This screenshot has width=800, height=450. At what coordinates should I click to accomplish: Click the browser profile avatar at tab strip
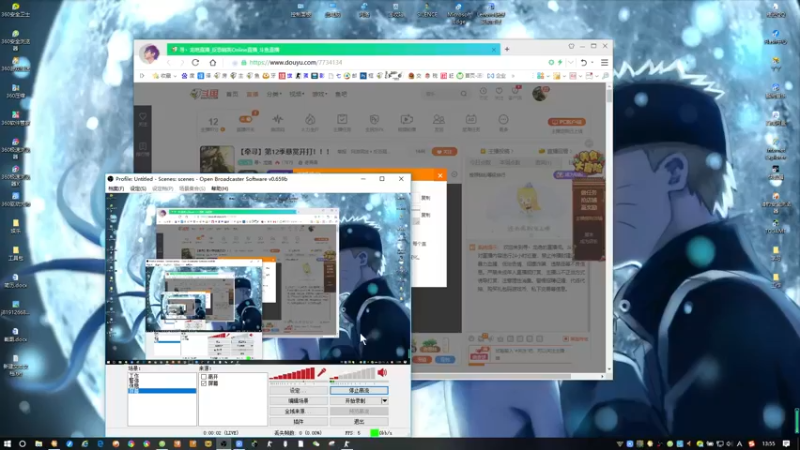point(149,53)
